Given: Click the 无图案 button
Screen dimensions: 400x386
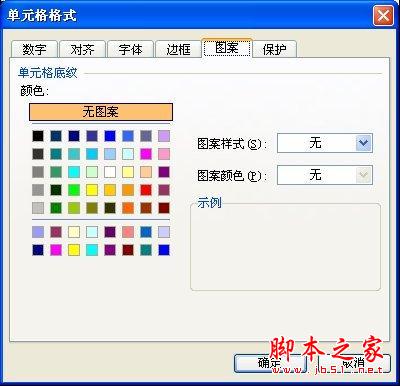Looking at the screenshot, I should (x=101, y=112).
